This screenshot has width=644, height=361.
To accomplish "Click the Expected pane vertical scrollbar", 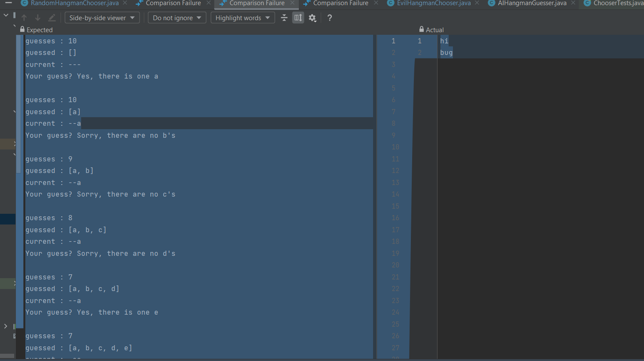I will [18, 103].
